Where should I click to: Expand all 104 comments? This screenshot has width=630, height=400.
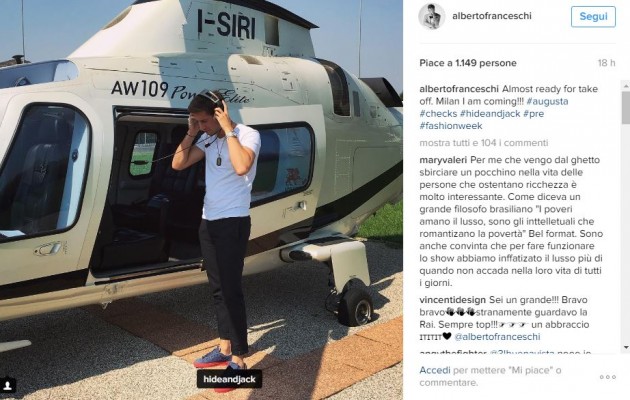pos(484,143)
